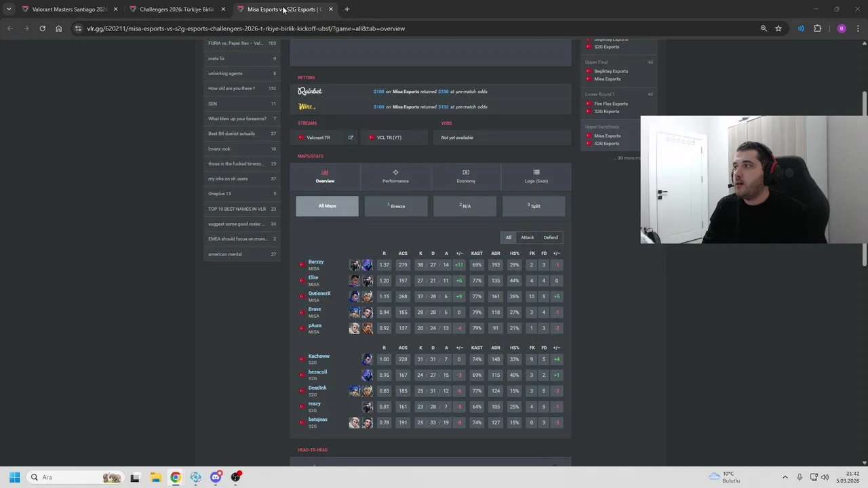Open Elite's player profile
Viewport: 868px width, 488px height.
[x=313, y=277]
